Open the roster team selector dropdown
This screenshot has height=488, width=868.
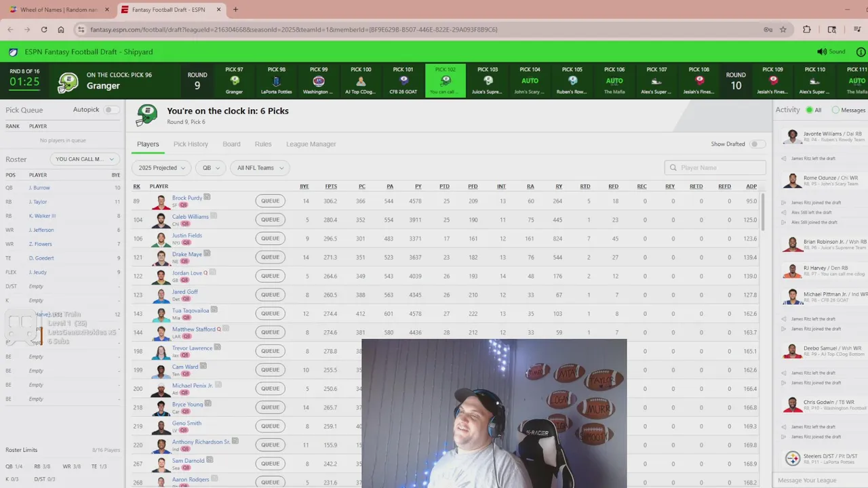pos(84,159)
